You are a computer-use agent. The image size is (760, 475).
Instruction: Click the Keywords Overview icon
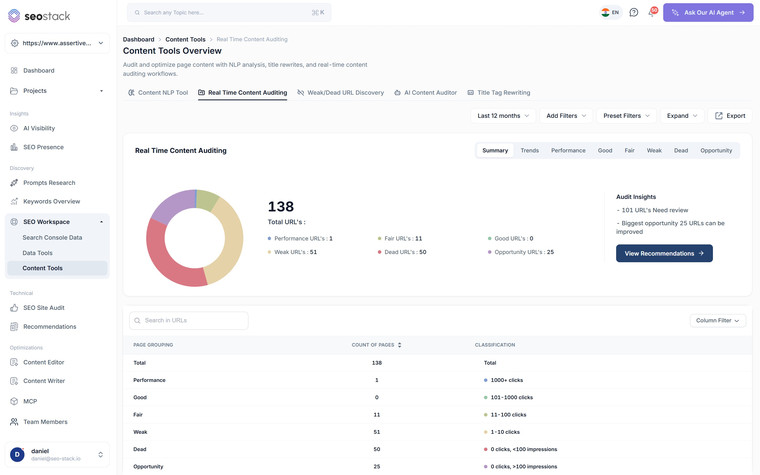pos(14,202)
